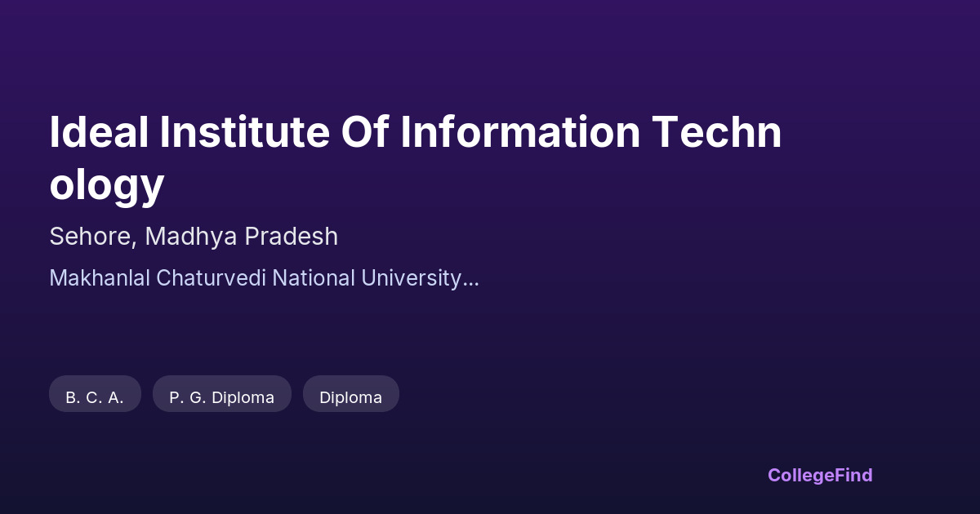Select the B. C. A. course chip
The width and height of the screenshot is (980, 514).
point(95,397)
